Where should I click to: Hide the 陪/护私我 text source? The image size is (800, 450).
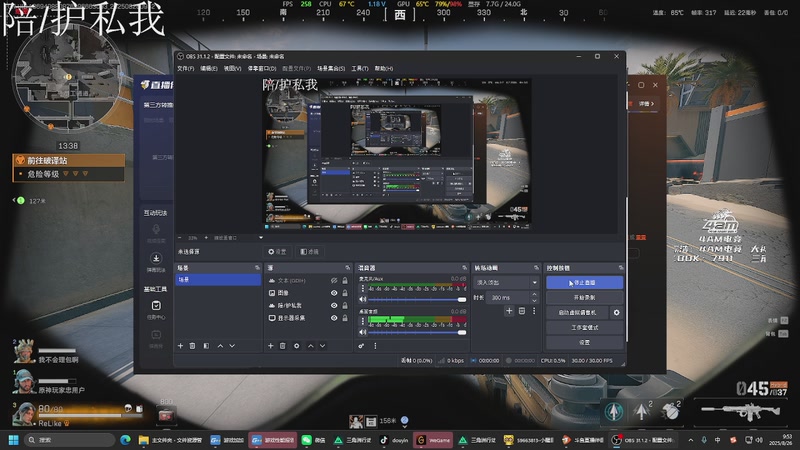334,306
